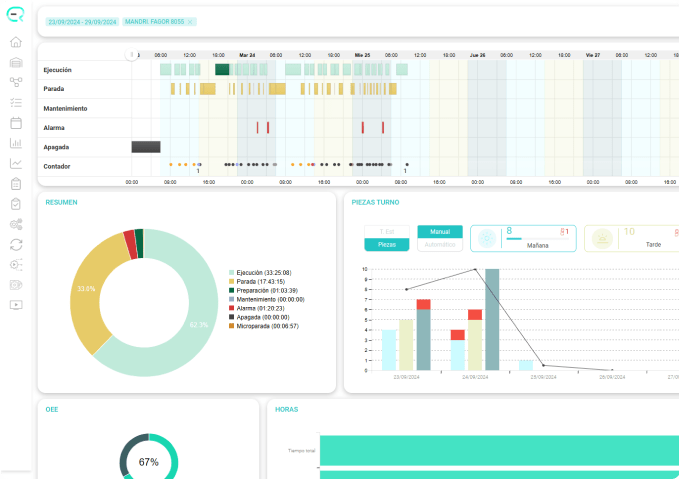Select the Tarde shift card
679x479 pixels.
[632, 238]
